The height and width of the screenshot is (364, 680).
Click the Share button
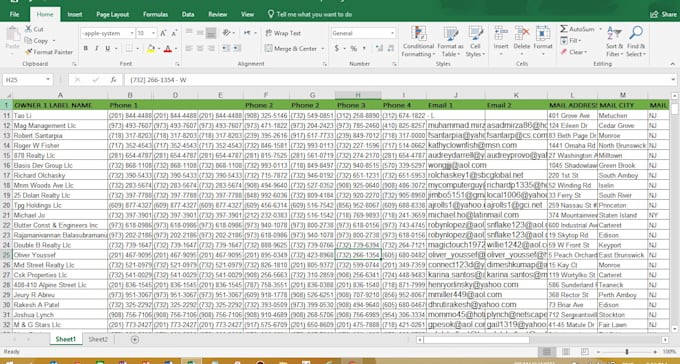click(664, 14)
